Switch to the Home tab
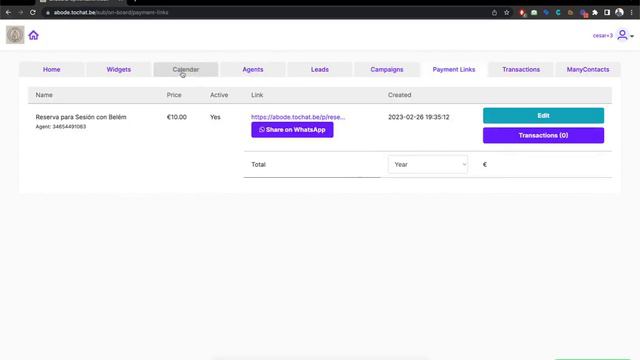640x360 pixels. pos(51,69)
